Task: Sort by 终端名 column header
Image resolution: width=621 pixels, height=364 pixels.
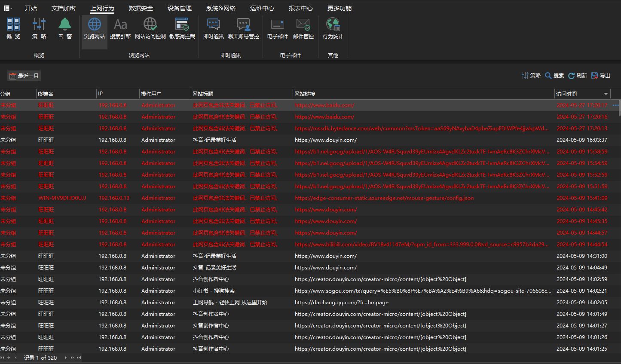Action: (66, 94)
